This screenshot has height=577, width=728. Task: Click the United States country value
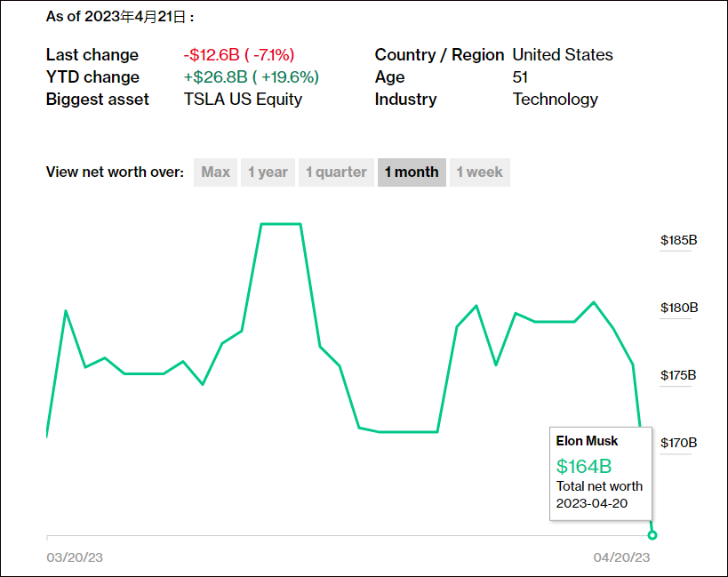(x=563, y=55)
